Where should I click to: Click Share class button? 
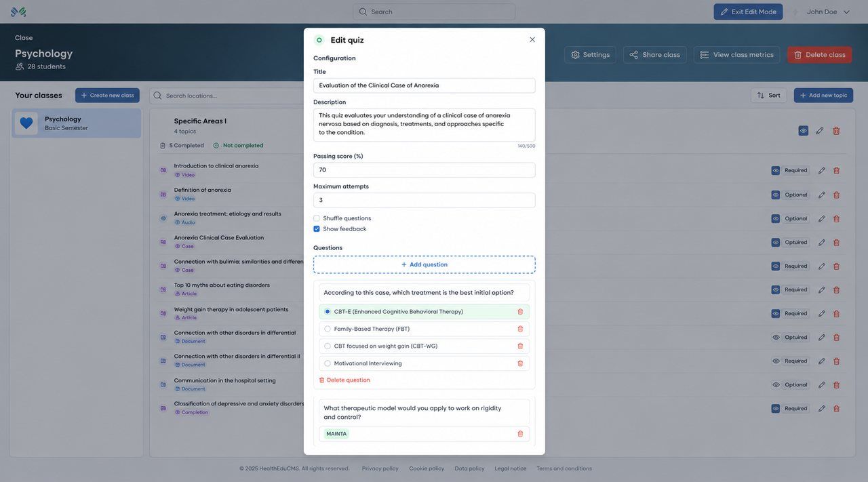pyautogui.click(x=655, y=55)
